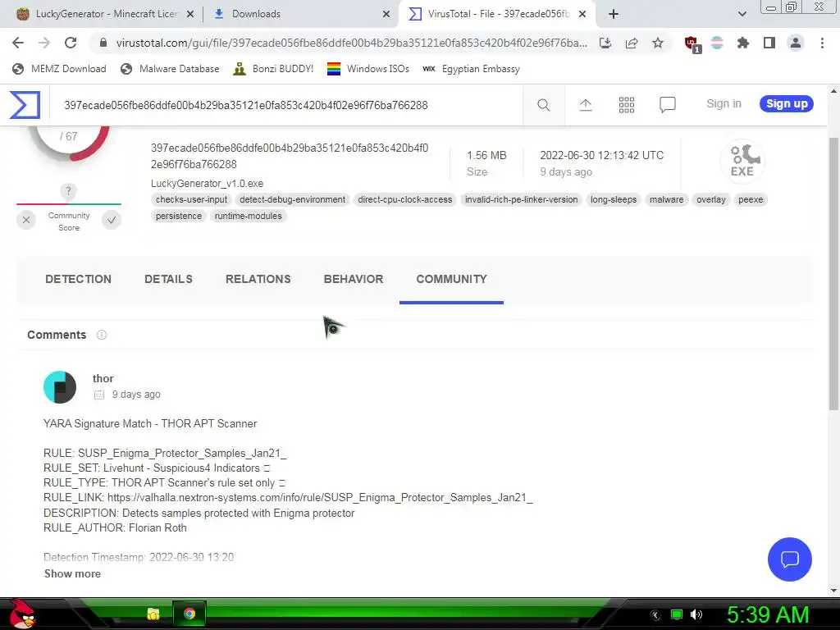
Task: Click thor's user avatar
Action: point(59,387)
